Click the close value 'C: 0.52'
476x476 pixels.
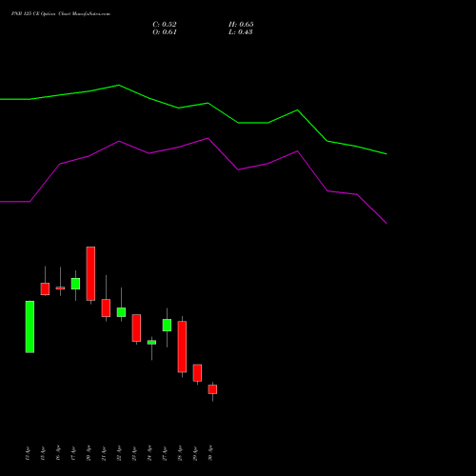(165, 25)
